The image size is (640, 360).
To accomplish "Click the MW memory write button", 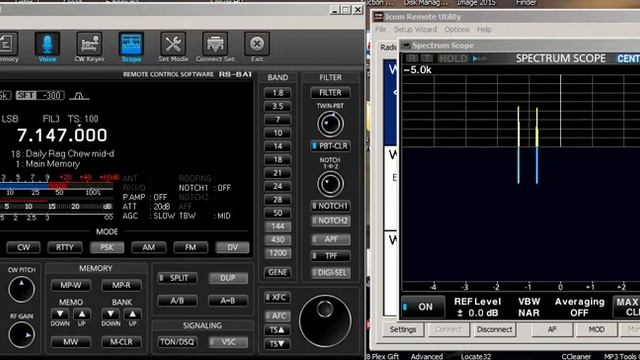I will [x=71, y=342].
